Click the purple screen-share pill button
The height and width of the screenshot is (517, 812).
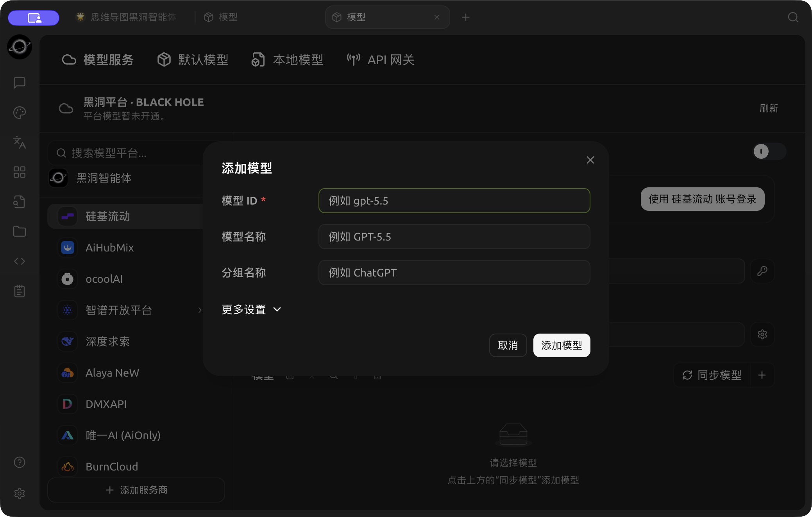pyautogui.click(x=34, y=18)
